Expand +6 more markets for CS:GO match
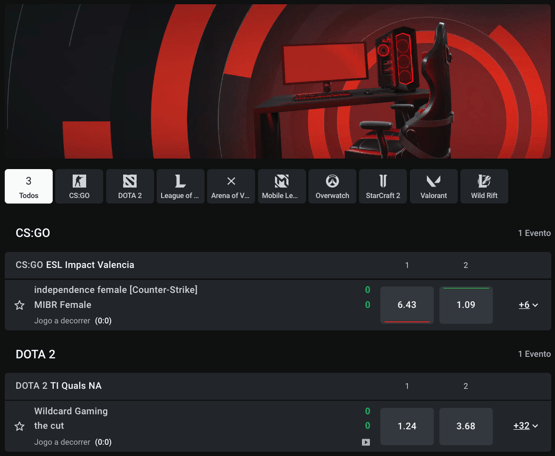555x456 pixels. point(528,305)
